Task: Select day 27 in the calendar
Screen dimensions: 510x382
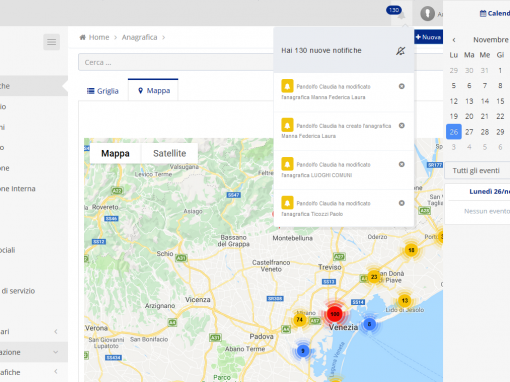Action: click(x=469, y=132)
